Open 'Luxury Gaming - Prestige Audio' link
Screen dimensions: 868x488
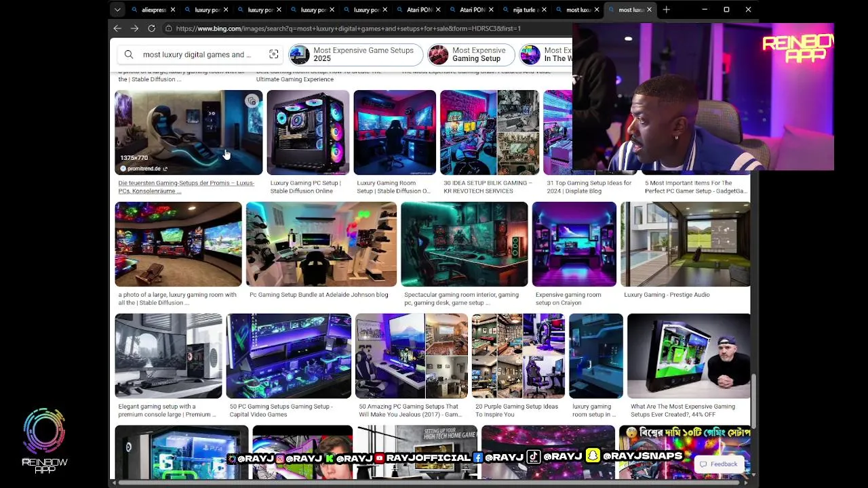pyautogui.click(x=667, y=295)
